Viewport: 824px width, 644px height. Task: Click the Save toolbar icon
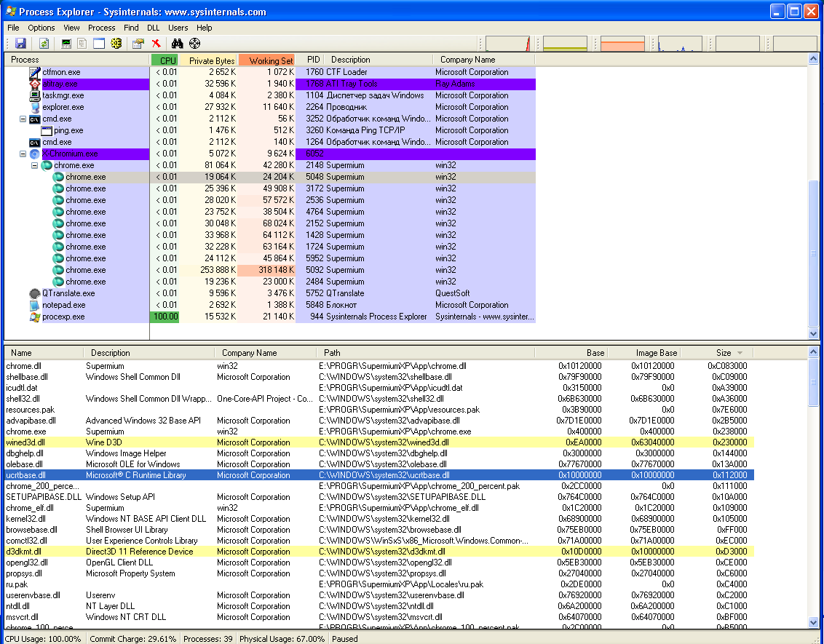tap(20, 44)
